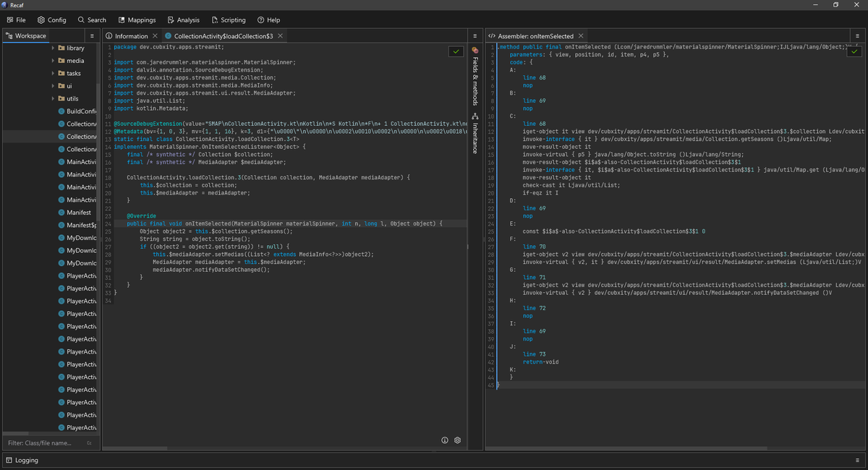Click the utils folder icon
Image resolution: width=868 pixels, height=470 pixels.
tap(61, 98)
